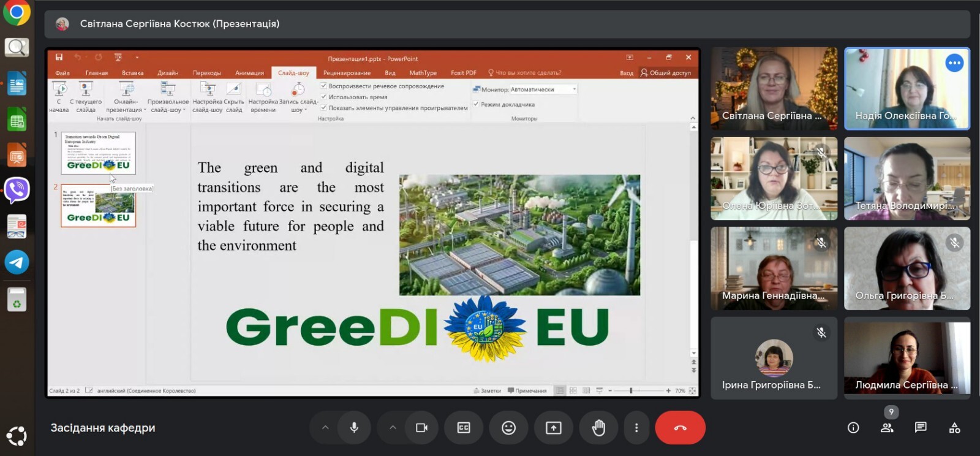Image resolution: width=980 pixels, height=456 pixels.
Task: Select slide 1 thumbnail in the panel
Action: pos(98,153)
